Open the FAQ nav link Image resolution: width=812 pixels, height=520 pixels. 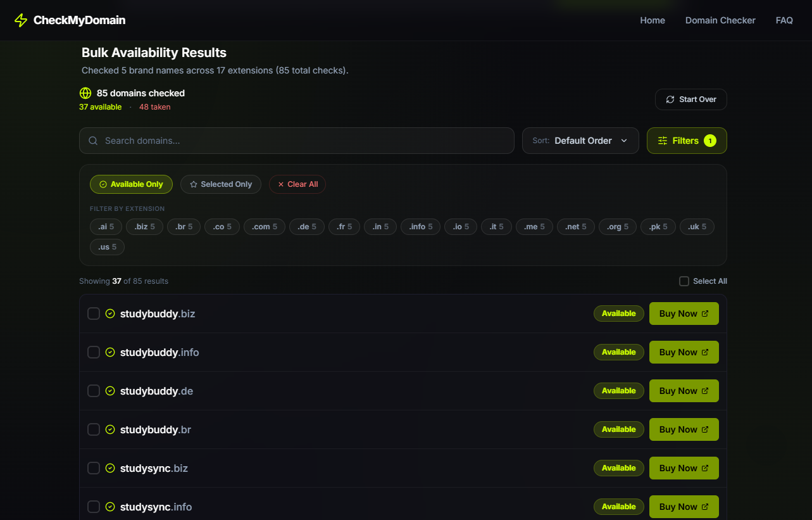point(784,20)
